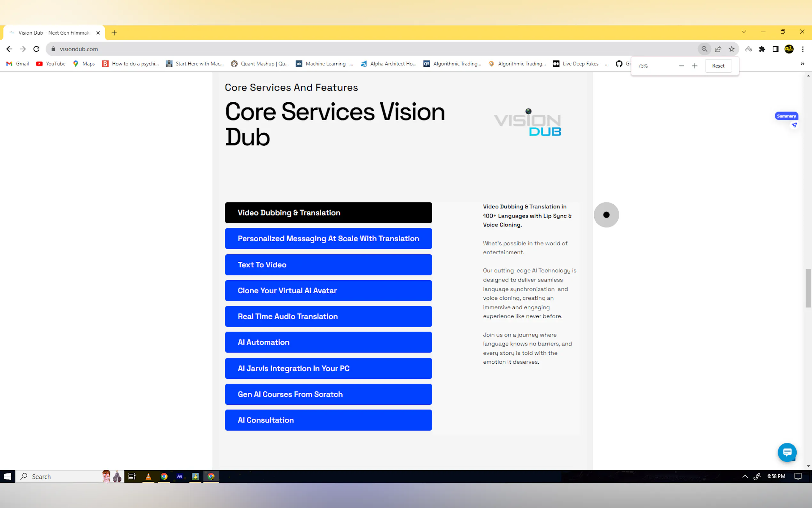Viewport: 812px width, 508px height.
Task: Decrease zoom with the minus button
Action: [681, 66]
